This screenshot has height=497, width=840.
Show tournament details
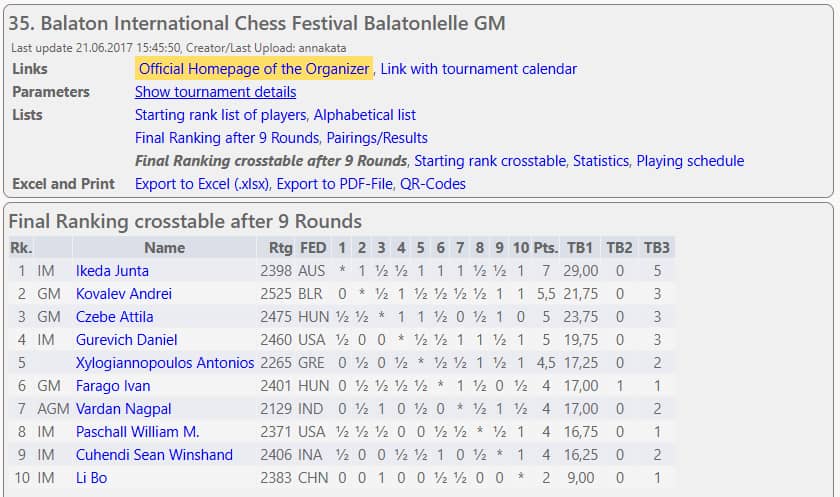click(x=215, y=92)
